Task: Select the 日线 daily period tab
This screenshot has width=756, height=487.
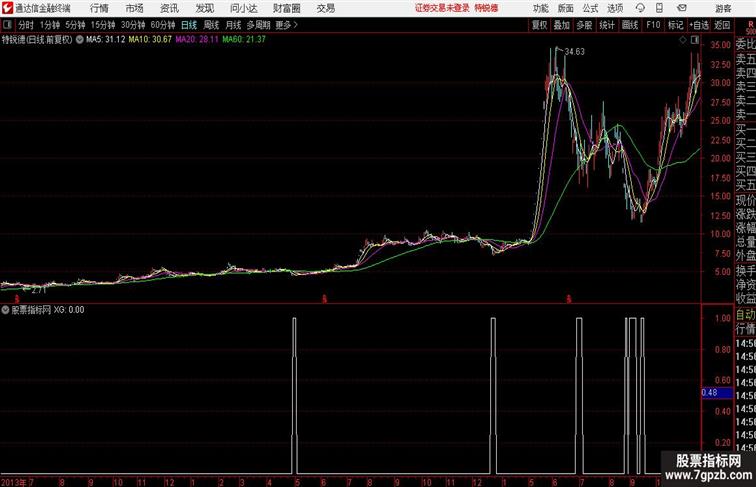Action: coord(189,25)
